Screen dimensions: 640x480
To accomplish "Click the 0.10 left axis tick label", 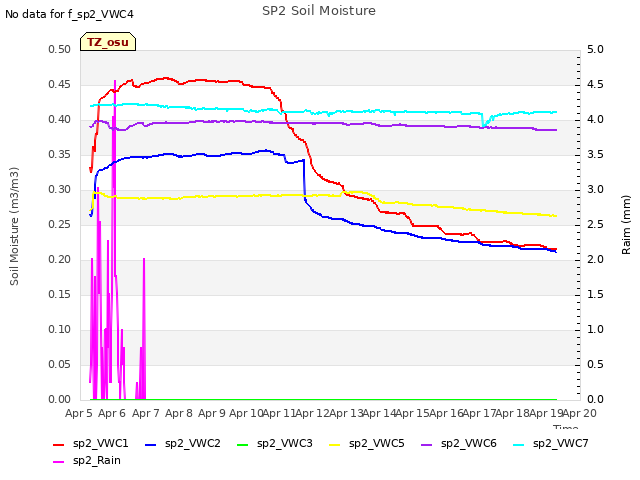I will [x=60, y=330].
